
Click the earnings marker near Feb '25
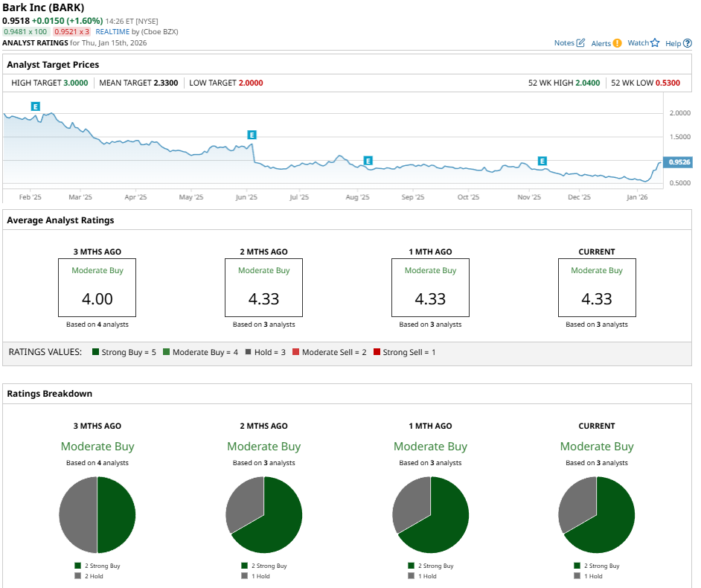tap(35, 107)
